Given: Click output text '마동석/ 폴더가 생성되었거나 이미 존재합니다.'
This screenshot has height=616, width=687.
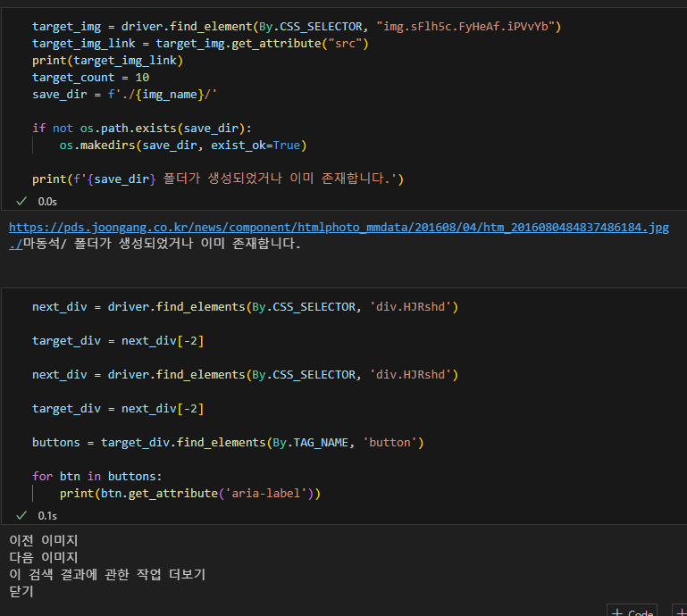Looking at the screenshot, I should (x=162, y=244).
